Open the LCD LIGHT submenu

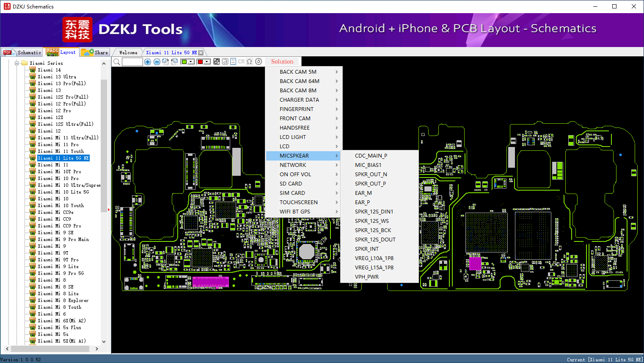coord(303,137)
